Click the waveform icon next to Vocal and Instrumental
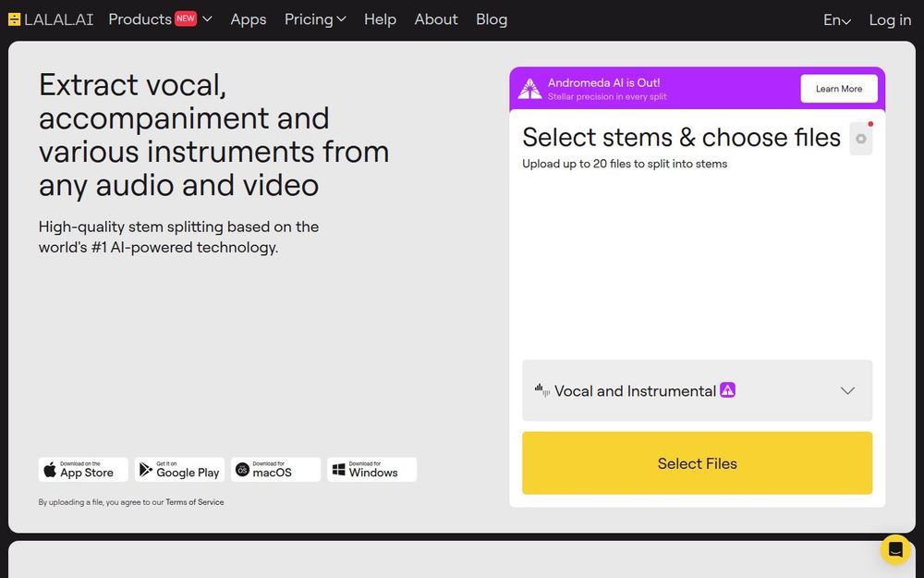The image size is (924, 578). click(542, 390)
